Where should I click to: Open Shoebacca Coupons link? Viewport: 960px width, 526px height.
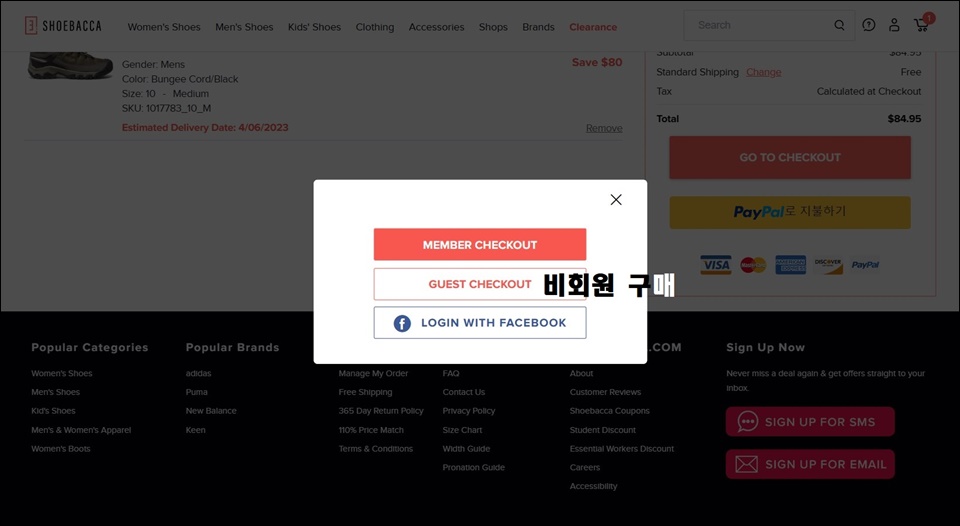click(x=610, y=411)
